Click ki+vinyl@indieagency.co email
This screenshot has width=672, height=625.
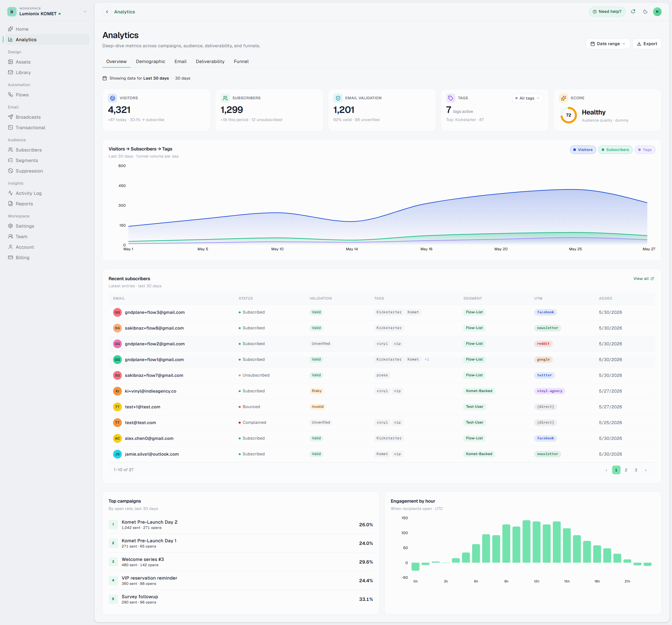pos(150,391)
